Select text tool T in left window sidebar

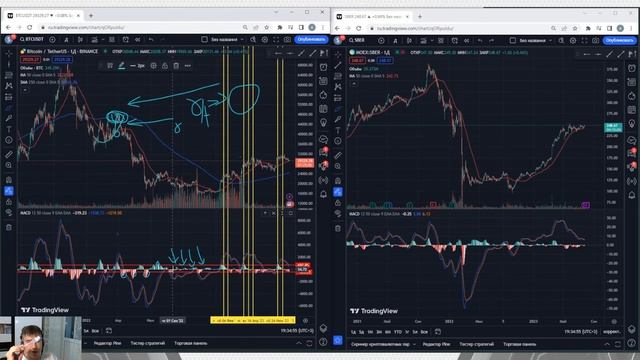click(9, 129)
